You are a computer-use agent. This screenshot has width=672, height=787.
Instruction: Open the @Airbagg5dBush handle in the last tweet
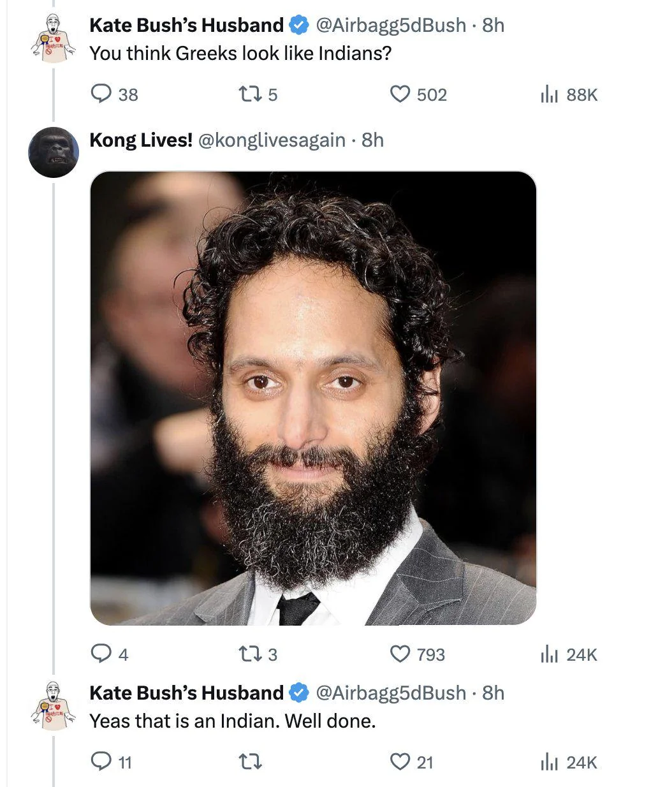[x=391, y=693]
